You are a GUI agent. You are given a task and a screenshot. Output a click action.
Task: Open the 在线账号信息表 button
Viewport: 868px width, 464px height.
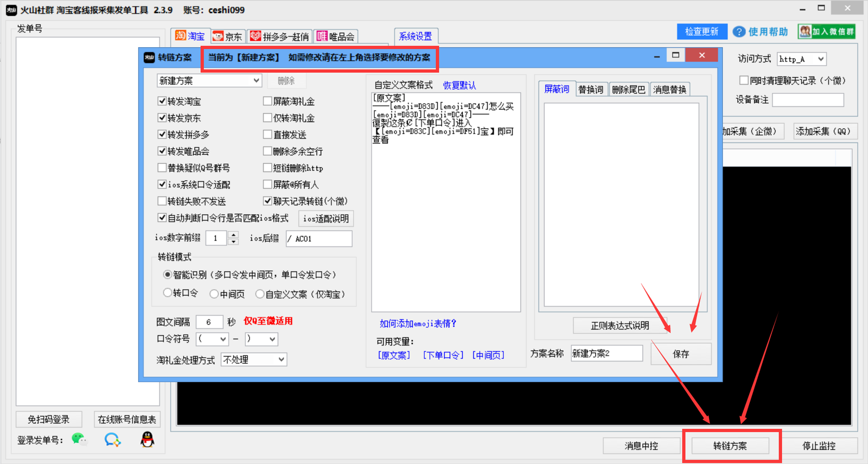coord(127,419)
